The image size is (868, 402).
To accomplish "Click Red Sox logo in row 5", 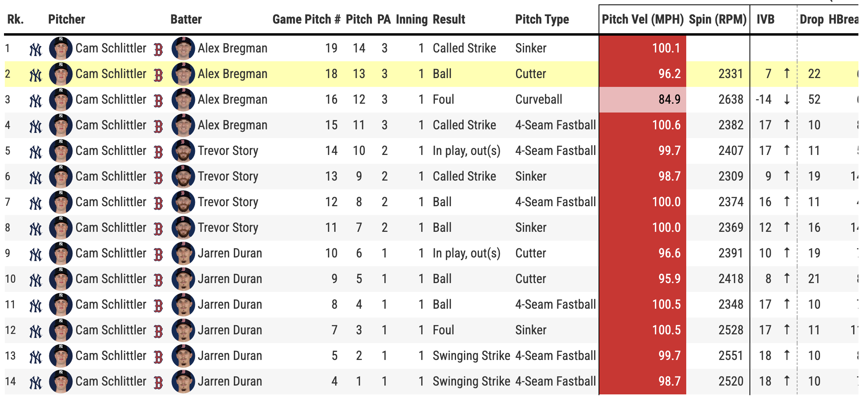I will coord(159,152).
